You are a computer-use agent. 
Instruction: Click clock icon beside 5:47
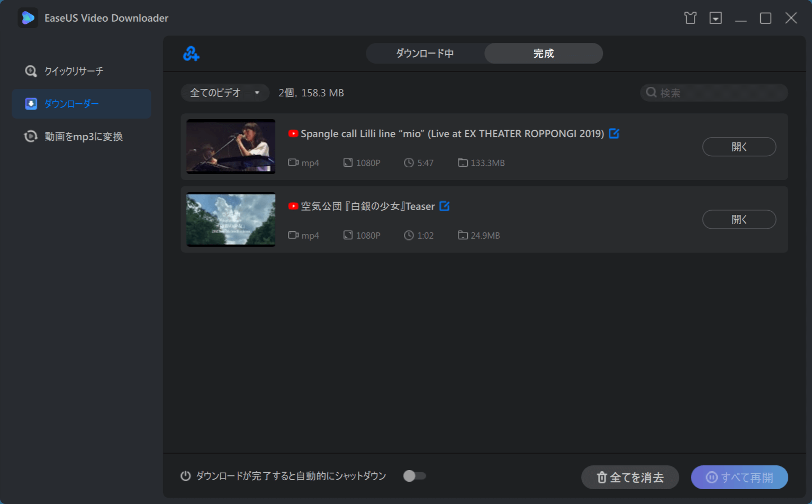(409, 163)
